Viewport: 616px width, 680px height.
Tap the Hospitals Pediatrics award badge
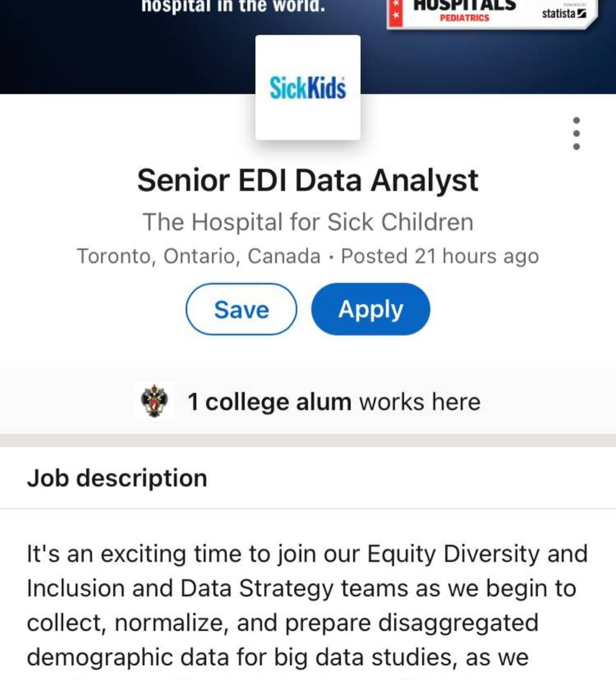point(464,12)
